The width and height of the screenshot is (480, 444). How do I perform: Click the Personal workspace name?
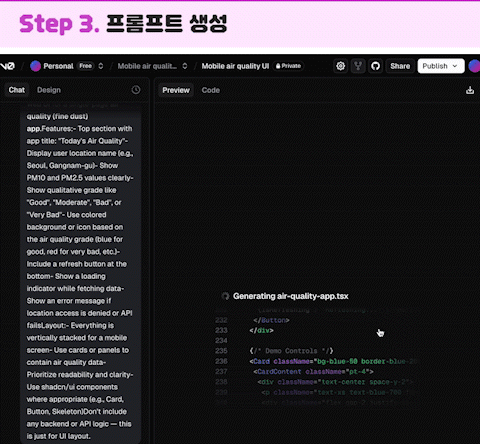(58, 66)
